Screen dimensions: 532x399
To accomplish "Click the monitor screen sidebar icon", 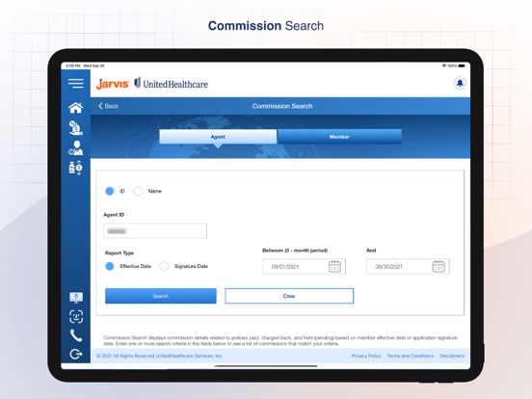I will (x=76, y=297).
